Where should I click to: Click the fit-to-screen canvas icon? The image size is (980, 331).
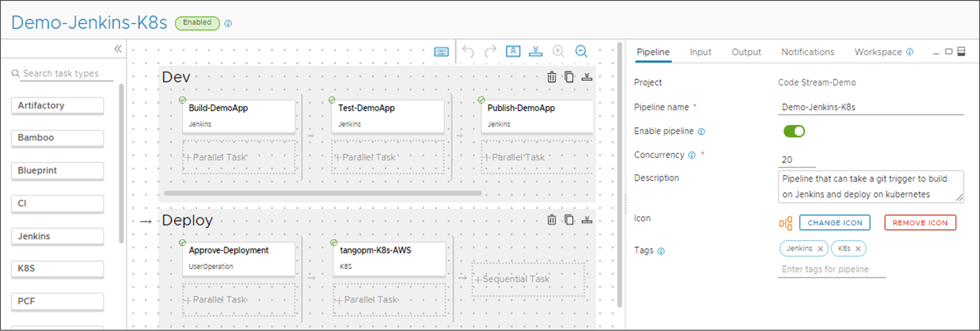click(513, 51)
